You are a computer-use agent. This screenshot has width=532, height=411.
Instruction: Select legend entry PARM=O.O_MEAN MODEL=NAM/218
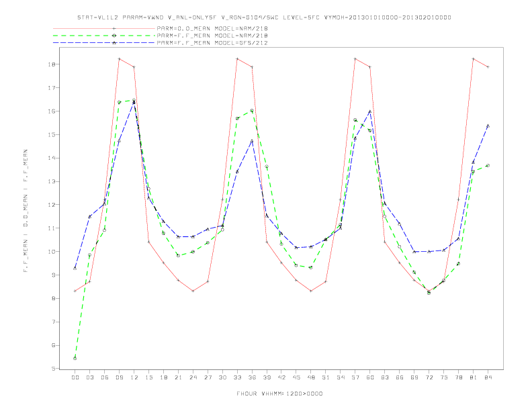pyautogui.click(x=212, y=28)
